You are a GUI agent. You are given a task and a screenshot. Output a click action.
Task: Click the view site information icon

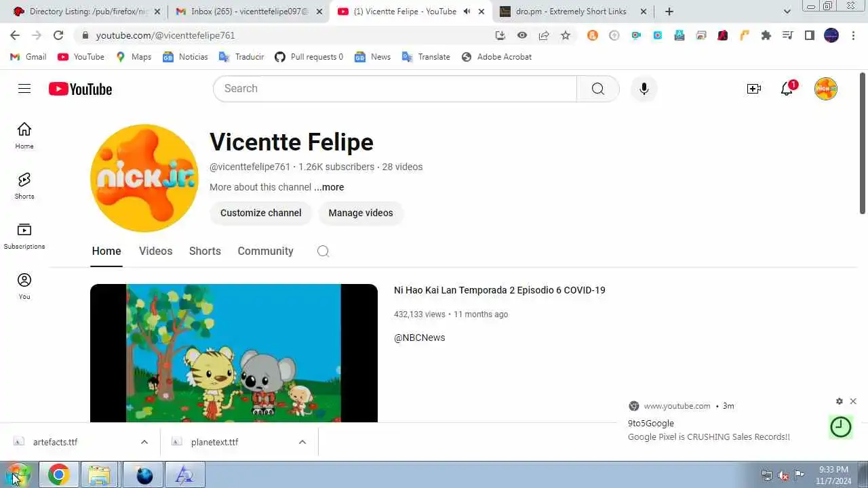click(x=85, y=35)
